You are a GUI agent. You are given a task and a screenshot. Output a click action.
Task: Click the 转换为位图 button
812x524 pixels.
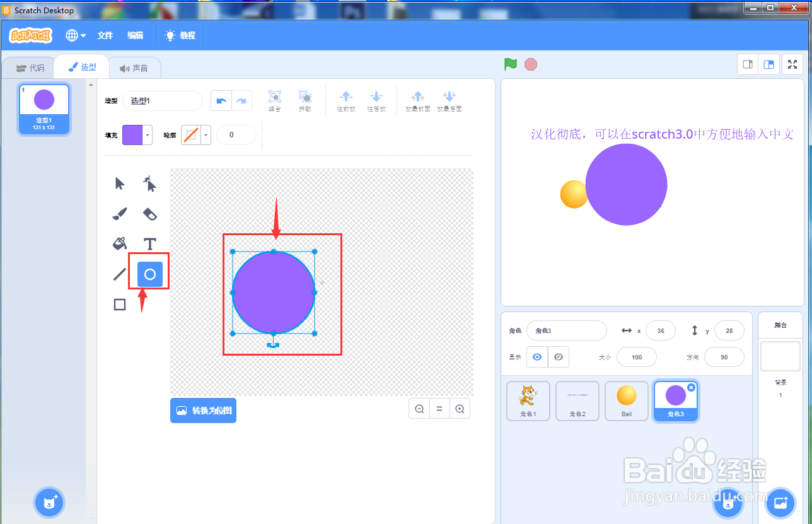[x=203, y=410]
